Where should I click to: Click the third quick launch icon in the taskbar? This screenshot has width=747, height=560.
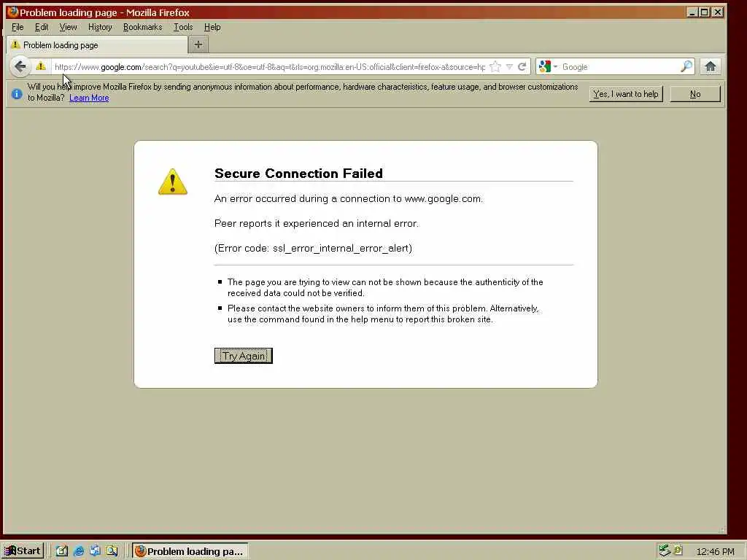(x=96, y=551)
